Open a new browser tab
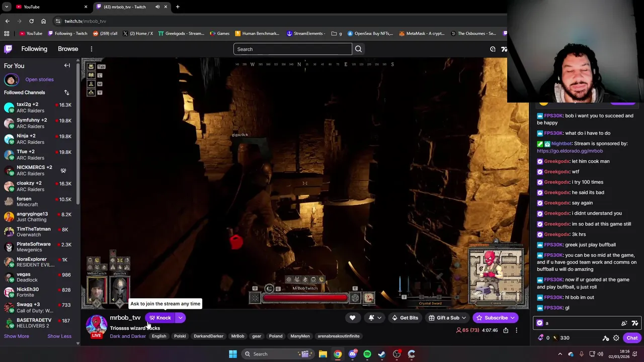The width and height of the screenshot is (644, 362). (x=178, y=7)
